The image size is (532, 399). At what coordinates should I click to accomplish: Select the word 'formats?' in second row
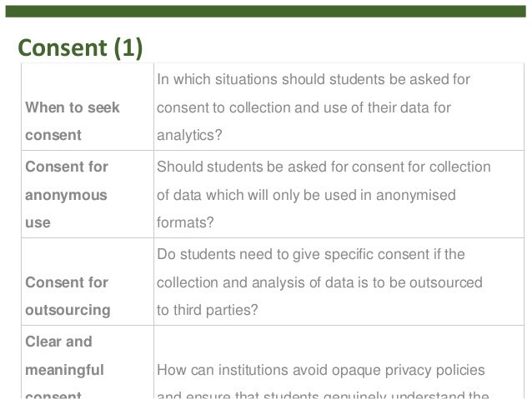click(x=185, y=222)
